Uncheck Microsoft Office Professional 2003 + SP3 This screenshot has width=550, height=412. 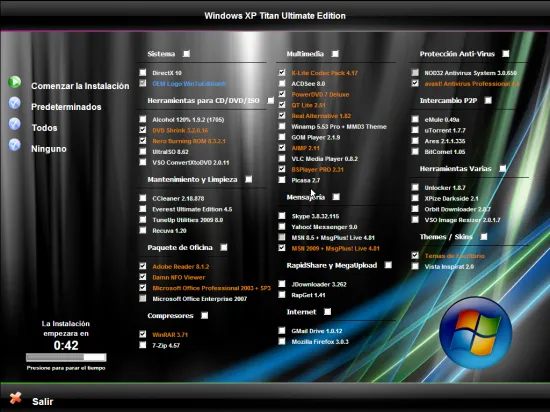[x=143, y=288]
